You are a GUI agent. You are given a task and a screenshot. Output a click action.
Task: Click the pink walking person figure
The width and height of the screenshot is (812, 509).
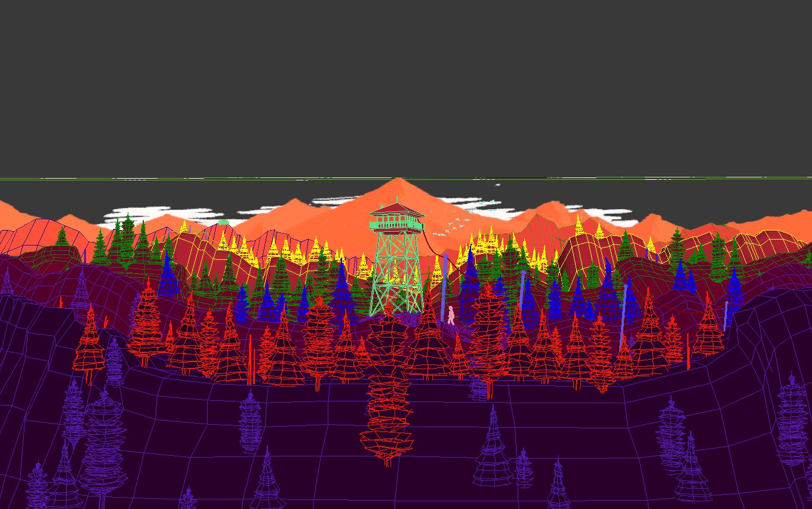click(451, 315)
